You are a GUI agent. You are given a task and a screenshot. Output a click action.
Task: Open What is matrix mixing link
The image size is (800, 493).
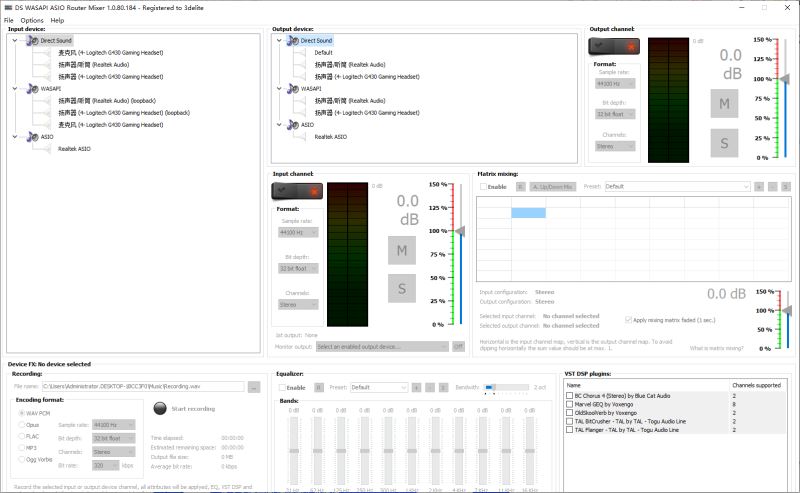tap(716, 348)
